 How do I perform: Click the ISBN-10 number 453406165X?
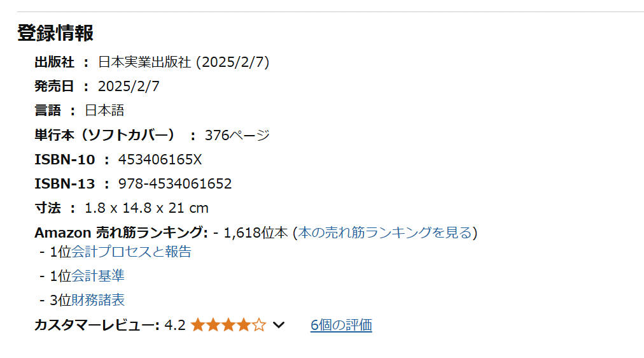coord(160,160)
